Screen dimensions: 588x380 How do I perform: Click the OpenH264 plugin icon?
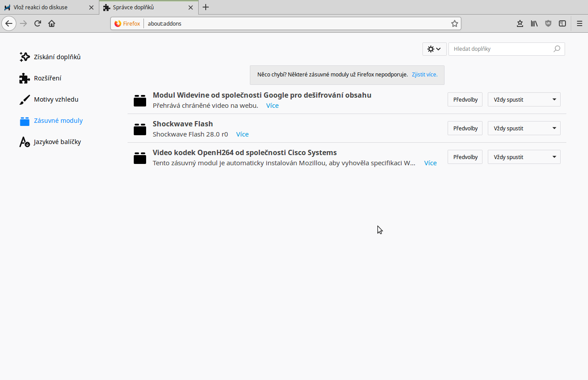(140, 158)
